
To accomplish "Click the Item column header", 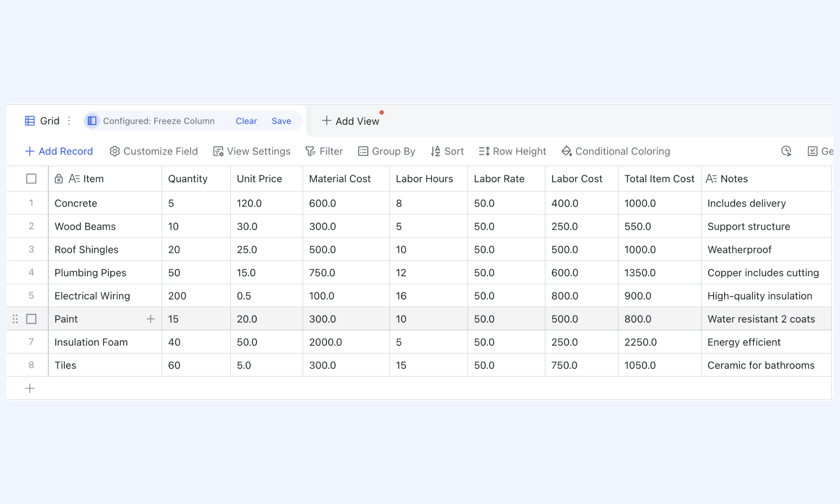I will [105, 179].
